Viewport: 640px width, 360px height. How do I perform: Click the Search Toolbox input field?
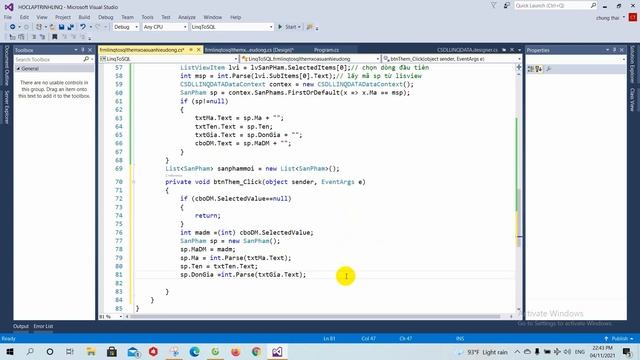(49, 60)
